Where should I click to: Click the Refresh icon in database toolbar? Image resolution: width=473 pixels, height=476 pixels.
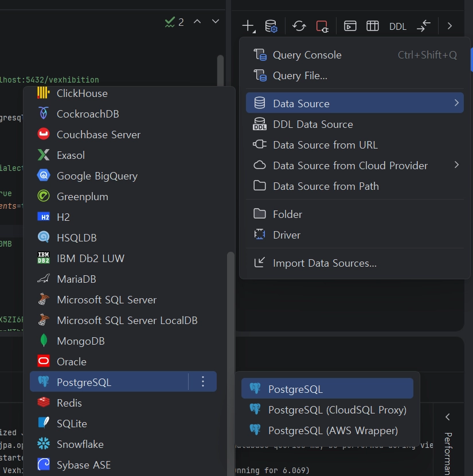point(299,26)
